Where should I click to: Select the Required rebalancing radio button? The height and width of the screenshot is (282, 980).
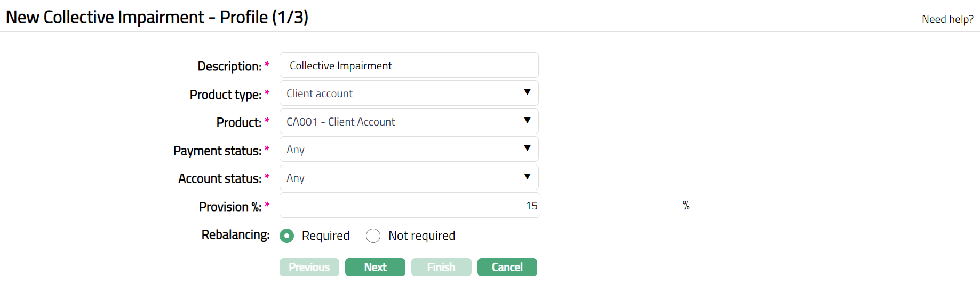(287, 236)
